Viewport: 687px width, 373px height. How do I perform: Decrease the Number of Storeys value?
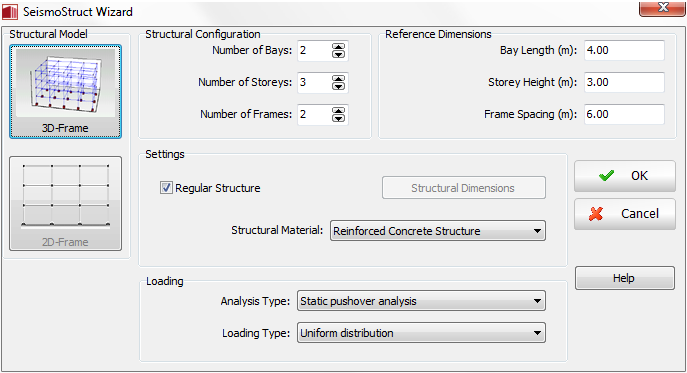tap(338, 87)
